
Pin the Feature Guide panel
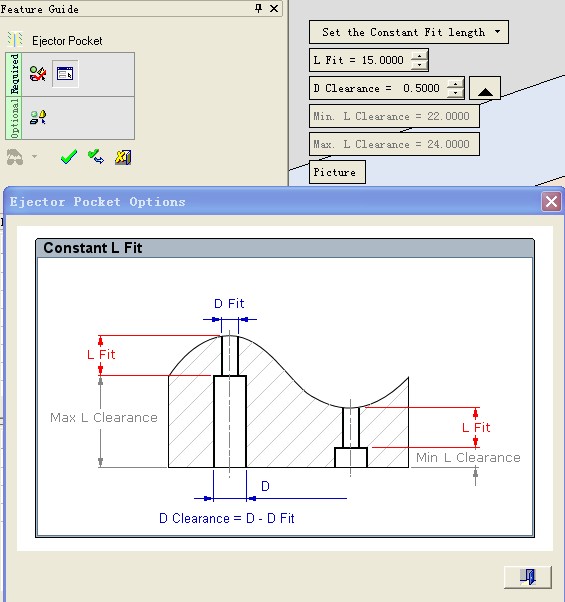259,8
